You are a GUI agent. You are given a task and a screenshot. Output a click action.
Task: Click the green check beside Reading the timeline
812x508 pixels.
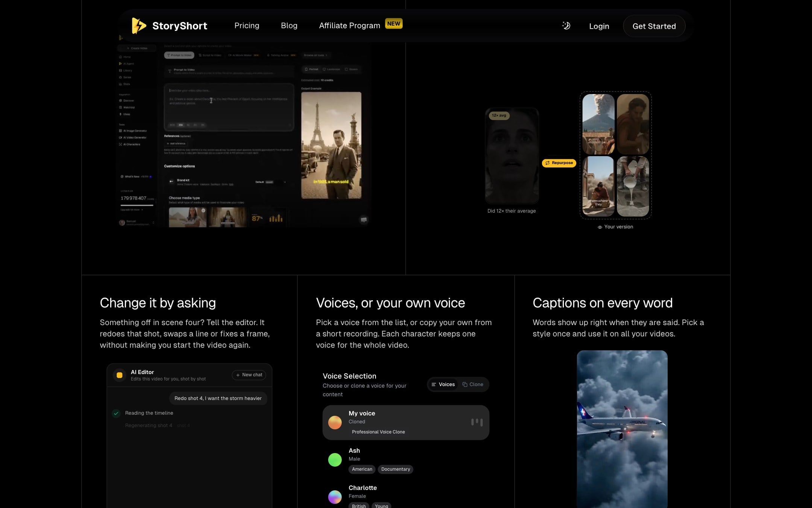point(116,413)
